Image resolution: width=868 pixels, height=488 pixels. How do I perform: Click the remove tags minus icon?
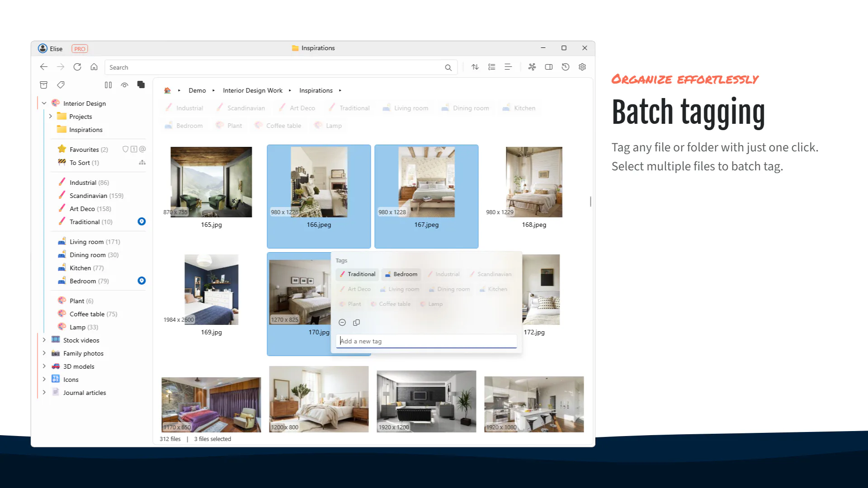[x=342, y=322]
